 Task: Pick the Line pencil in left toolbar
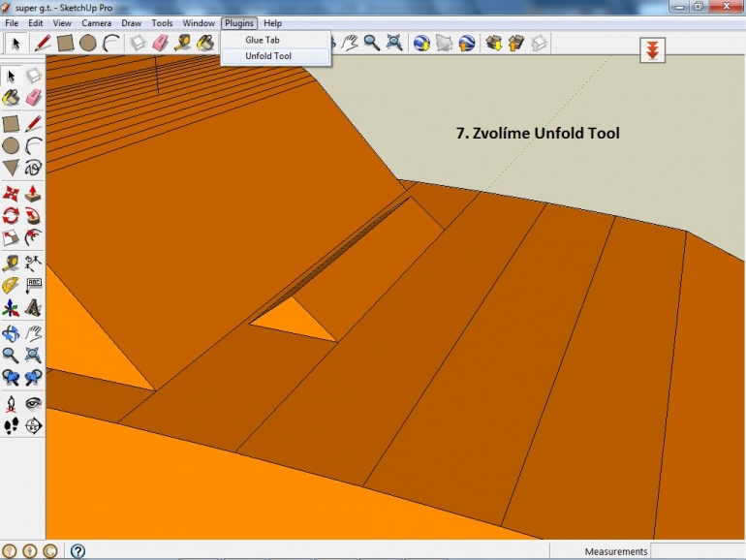coord(33,124)
